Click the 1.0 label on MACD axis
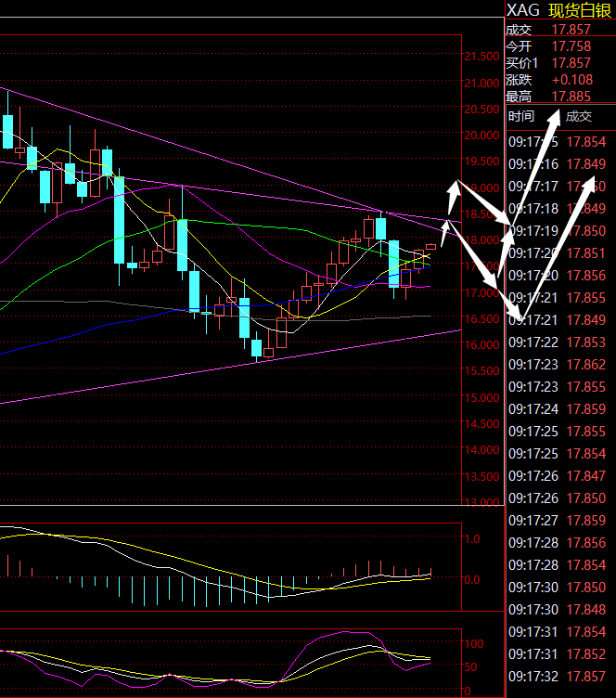 [472, 539]
